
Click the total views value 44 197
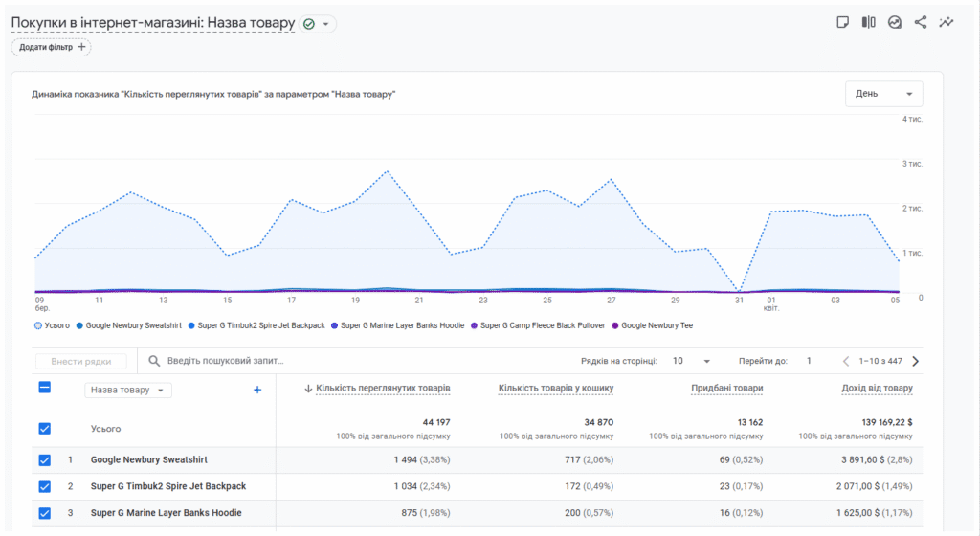(x=436, y=422)
